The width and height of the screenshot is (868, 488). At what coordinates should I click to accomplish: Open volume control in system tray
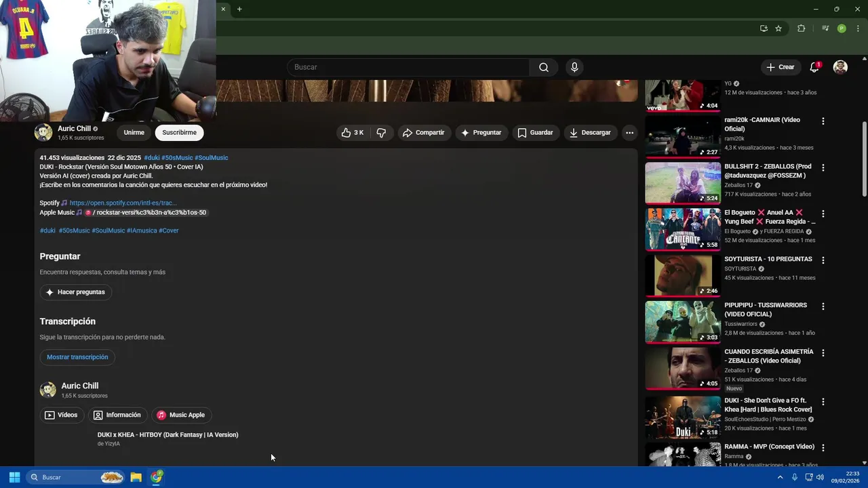click(x=821, y=477)
